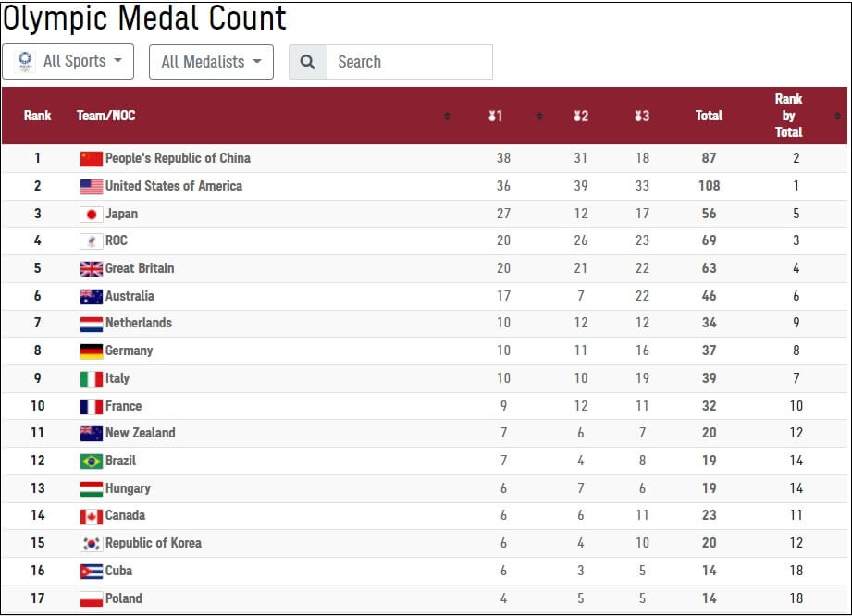Viewport: 852px width, 616px height.
Task: Open United States of America team link
Action: [x=174, y=186]
